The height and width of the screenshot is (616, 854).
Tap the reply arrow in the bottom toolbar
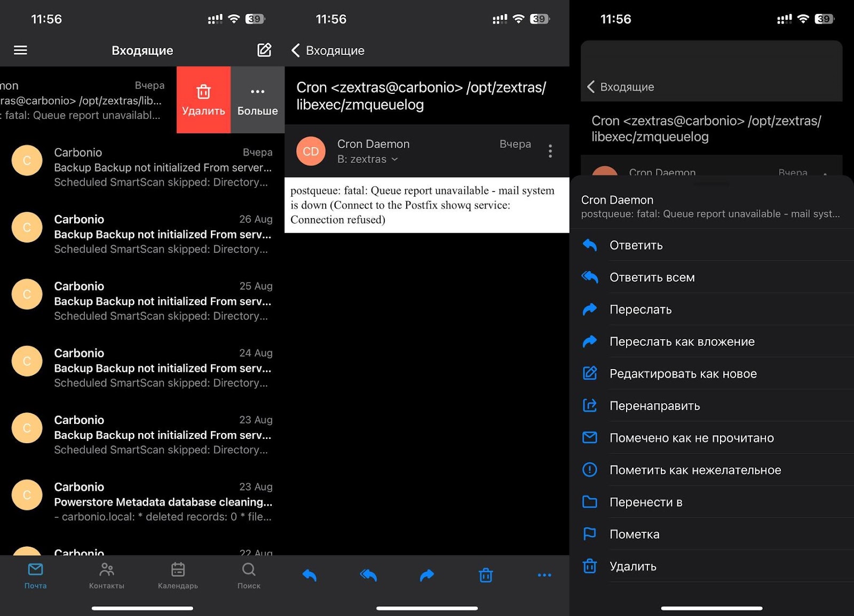click(x=310, y=575)
